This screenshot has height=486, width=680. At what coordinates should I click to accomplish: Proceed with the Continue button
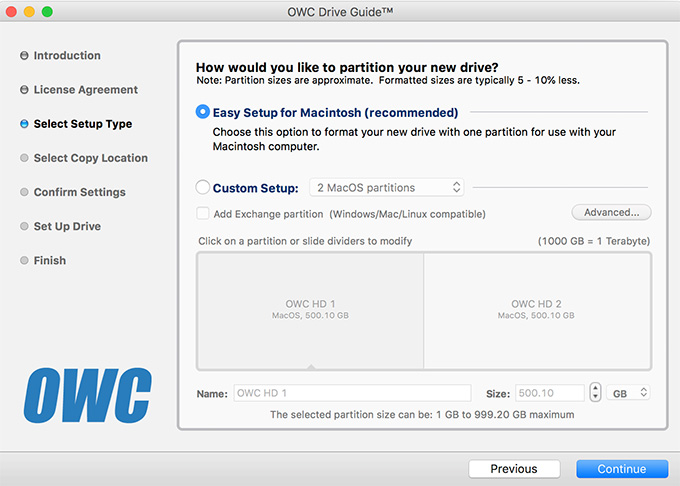622,469
